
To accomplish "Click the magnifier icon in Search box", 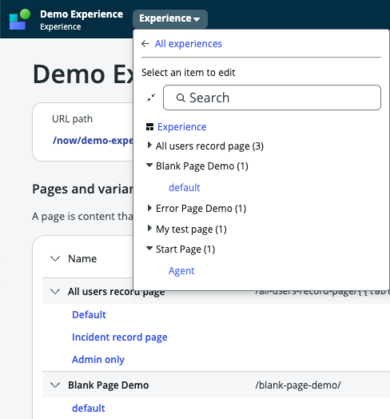I will click(180, 98).
